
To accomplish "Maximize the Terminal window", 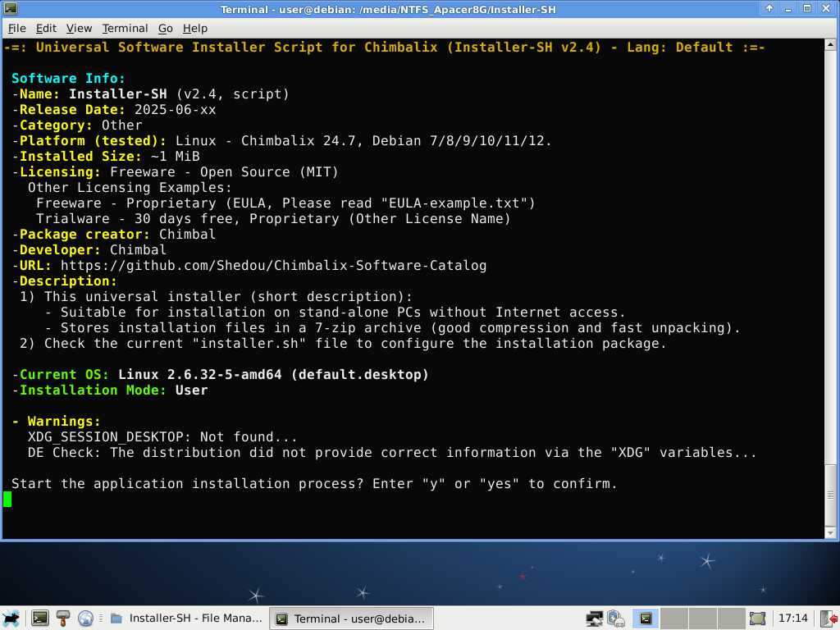I will [807, 8].
